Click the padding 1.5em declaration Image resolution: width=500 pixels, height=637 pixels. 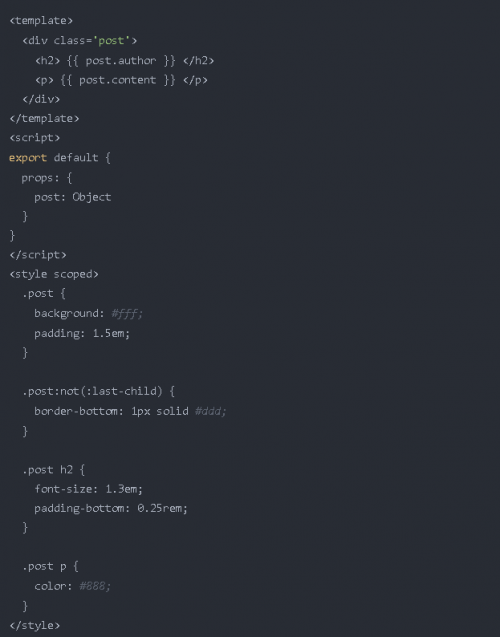coord(82,334)
